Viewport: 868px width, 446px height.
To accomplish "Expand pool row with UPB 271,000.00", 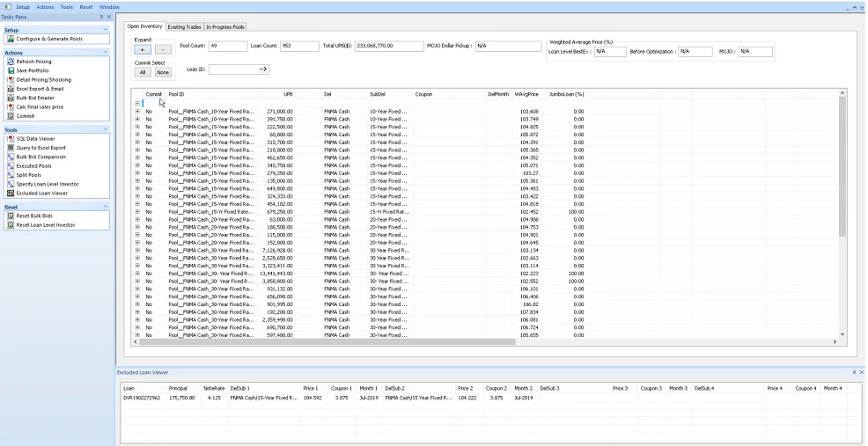I will coord(137,111).
